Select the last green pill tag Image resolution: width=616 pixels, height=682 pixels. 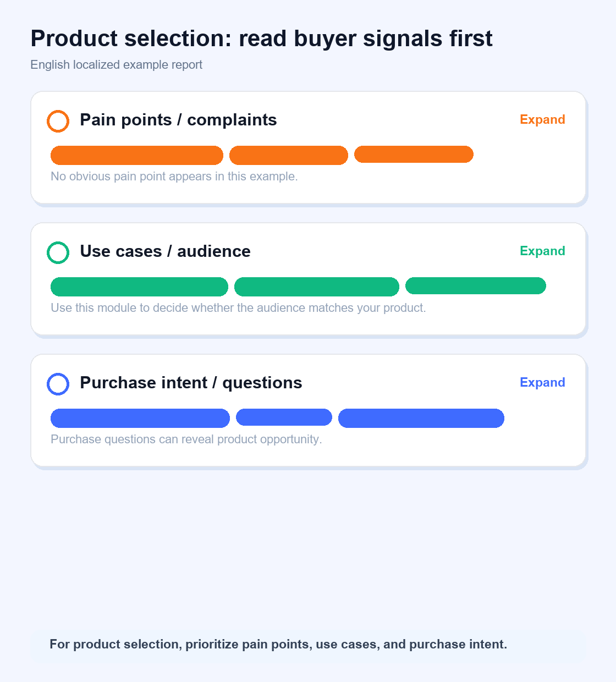(476, 286)
